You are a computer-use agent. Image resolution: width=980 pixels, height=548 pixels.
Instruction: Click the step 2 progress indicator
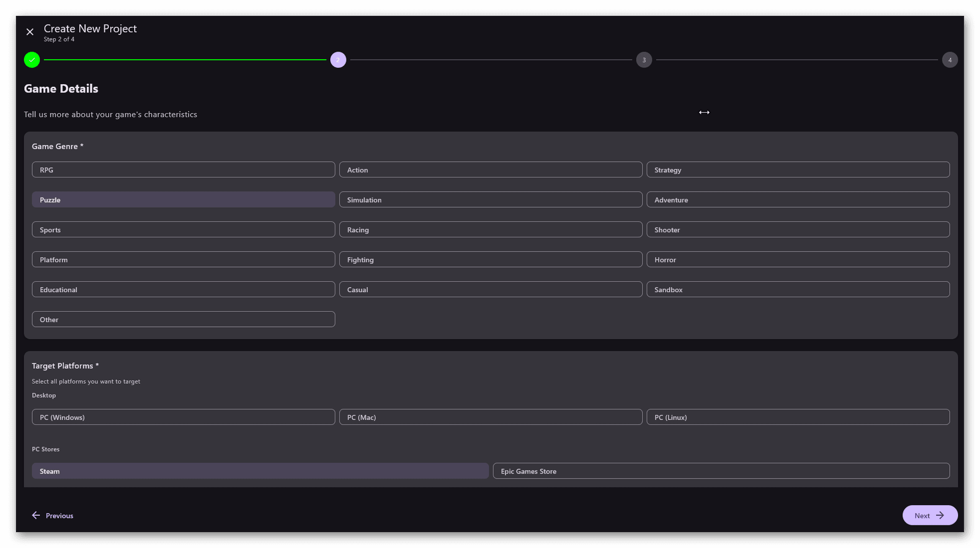pos(338,60)
